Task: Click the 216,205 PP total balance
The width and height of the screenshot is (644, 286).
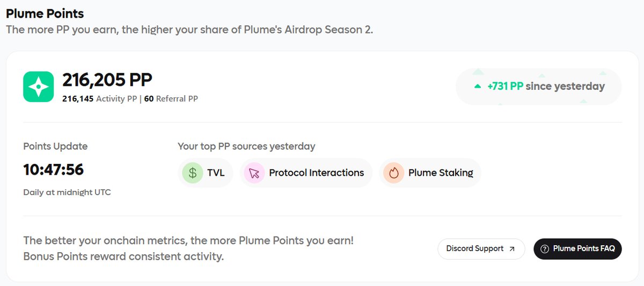Action: pyautogui.click(x=107, y=80)
